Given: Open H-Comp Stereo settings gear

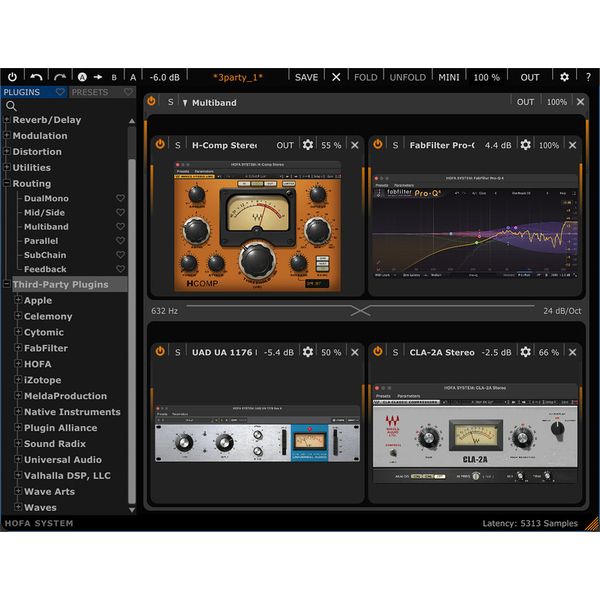Looking at the screenshot, I should coord(308,145).
